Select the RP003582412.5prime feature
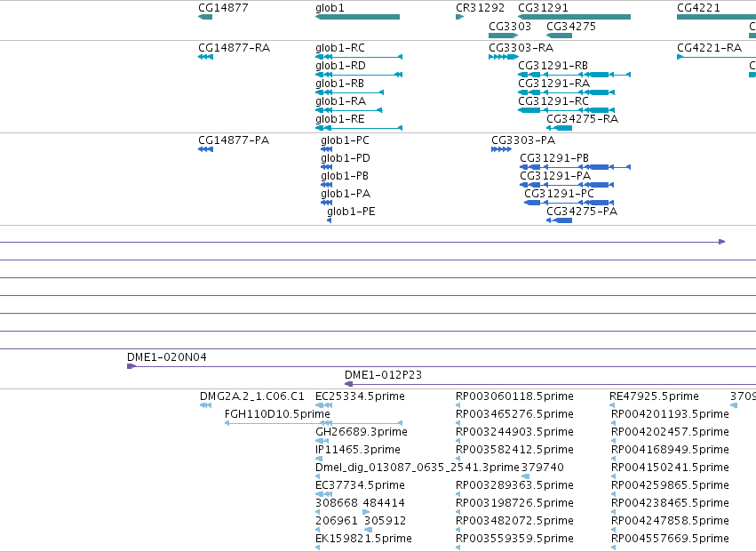 pos(458,459)
